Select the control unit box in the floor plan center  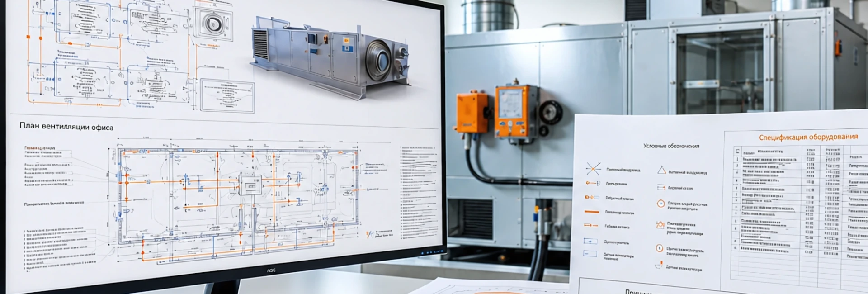tap(250, 185)
